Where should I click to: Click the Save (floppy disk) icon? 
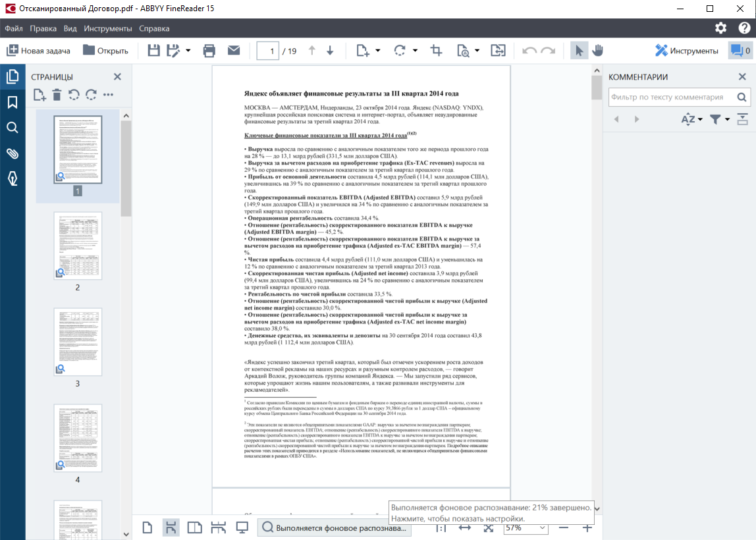(x=154, y=50)
